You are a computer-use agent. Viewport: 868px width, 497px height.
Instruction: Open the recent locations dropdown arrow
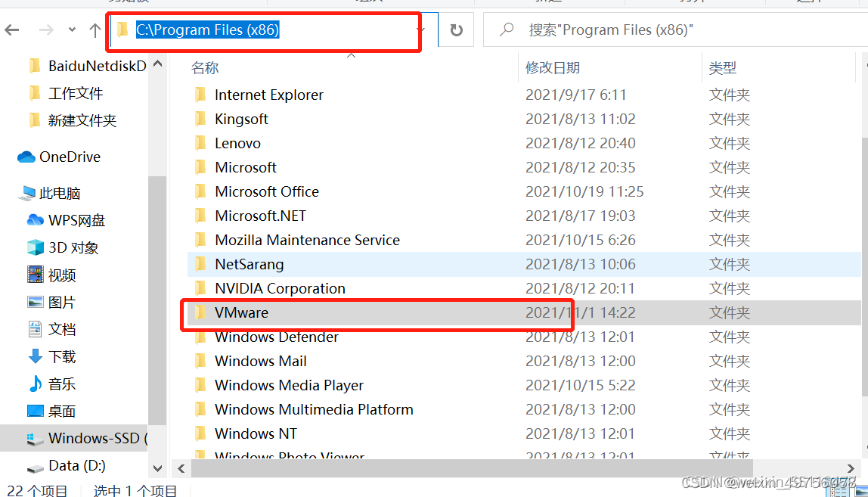72,30
